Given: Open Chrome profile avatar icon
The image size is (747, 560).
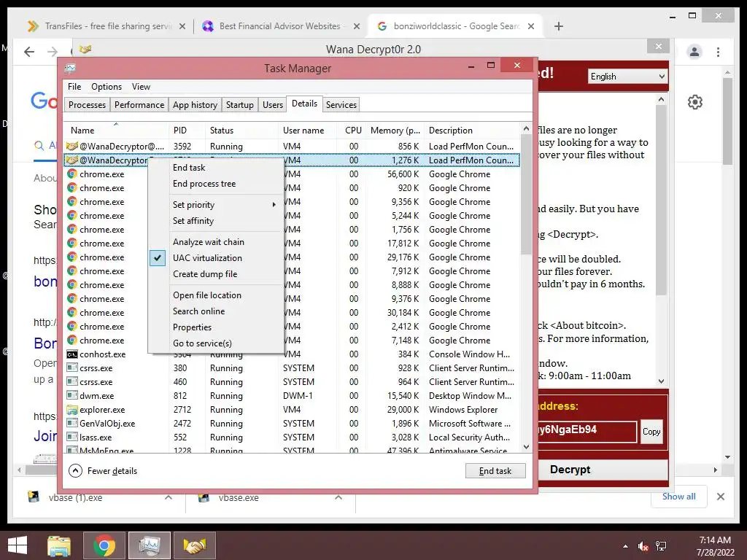Looking at the screenshot, I should (x=694, y=52).
